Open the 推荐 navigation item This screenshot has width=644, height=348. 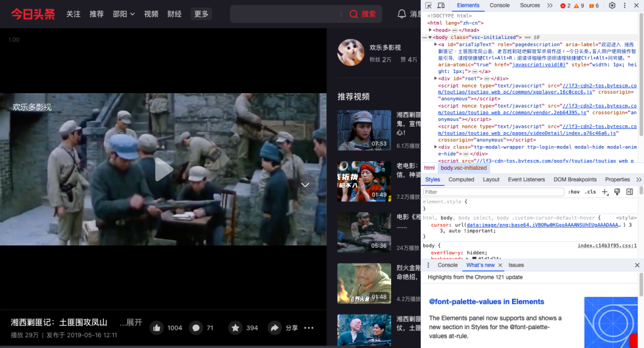click(96, 14)
